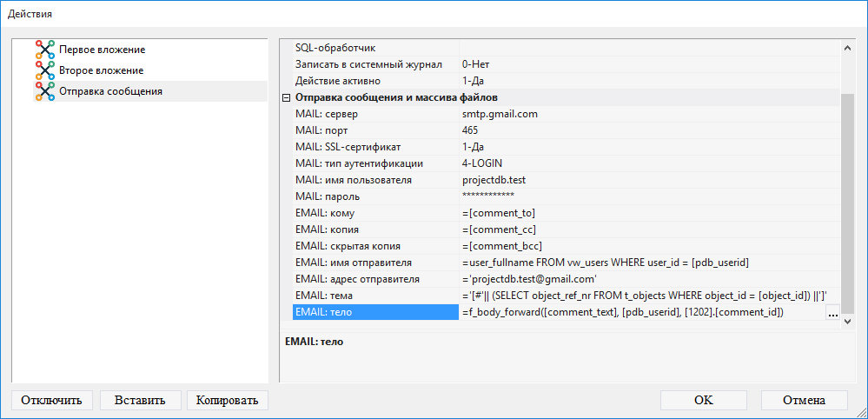Click the Записать в системный журнал value
This screenshot has width=868, height=419.
click(x=478, y=64)
